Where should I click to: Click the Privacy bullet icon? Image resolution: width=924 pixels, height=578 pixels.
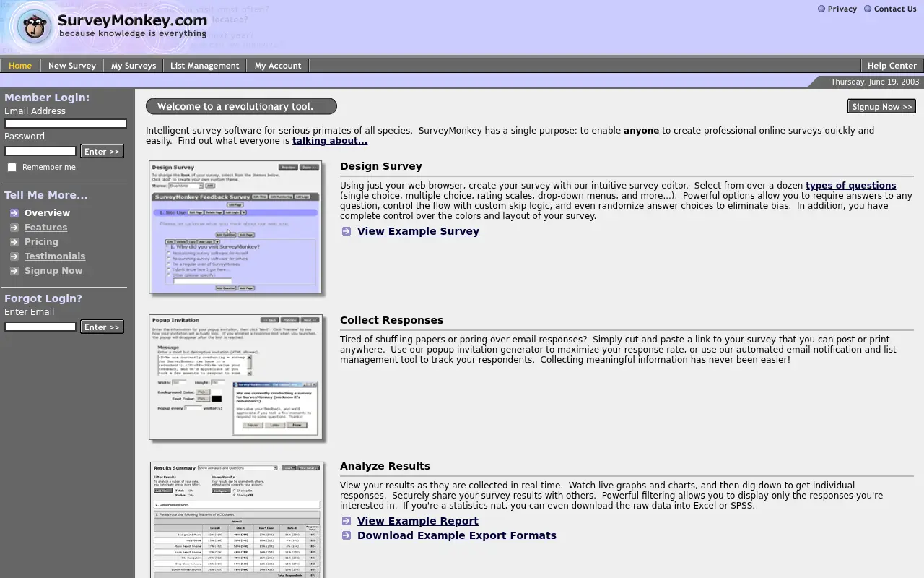point(821,9)
